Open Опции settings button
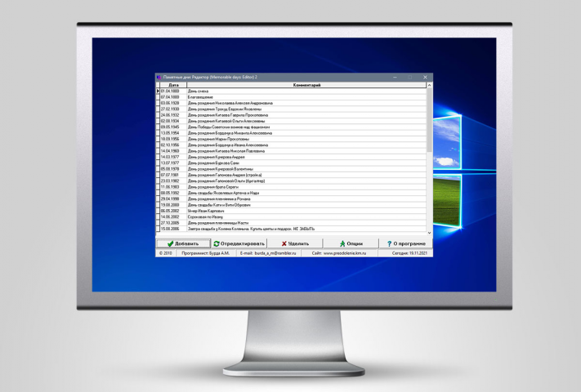The height and width of the screenshot is (392, 581). coord(351,243)
